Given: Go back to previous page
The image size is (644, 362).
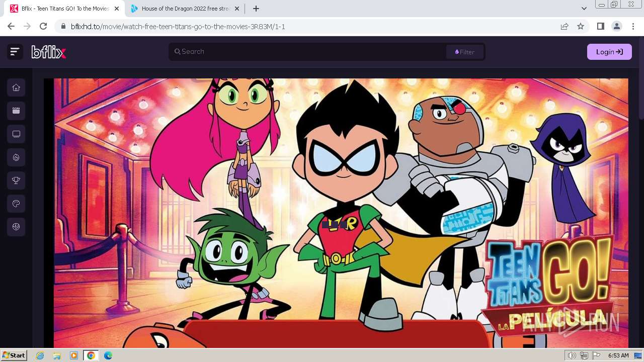Looking at the screenshot, I should click(x=11, y=27).
